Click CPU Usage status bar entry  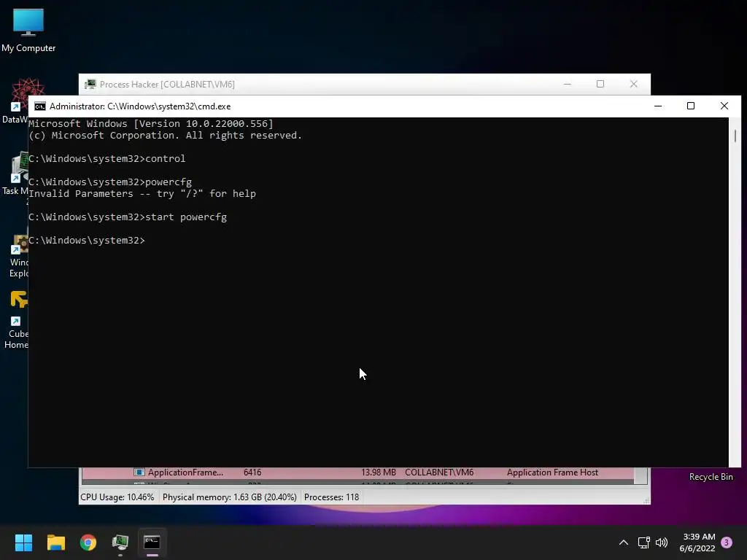pyautogui.click(x=117, y=497)
